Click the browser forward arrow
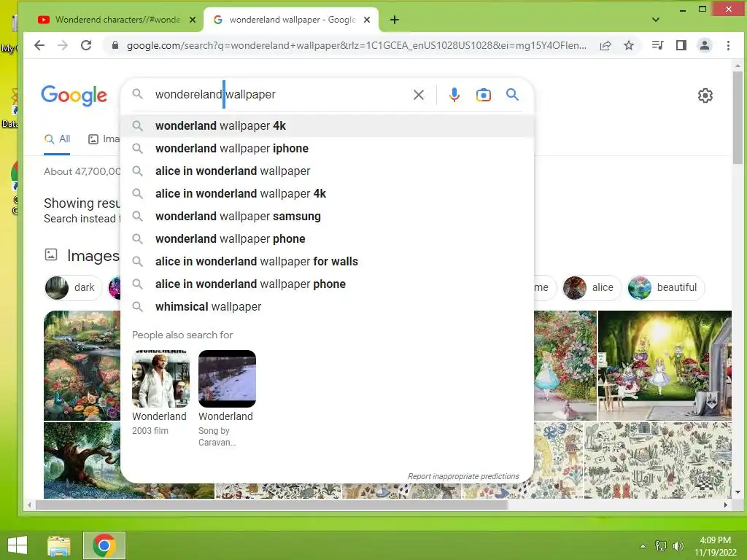 pyautogui.click(x=63, y=45)
